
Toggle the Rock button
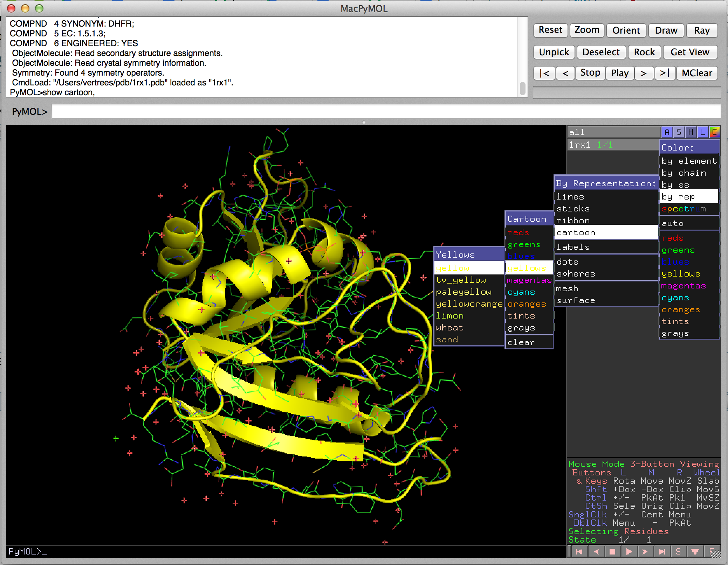(x=644, y=52)
